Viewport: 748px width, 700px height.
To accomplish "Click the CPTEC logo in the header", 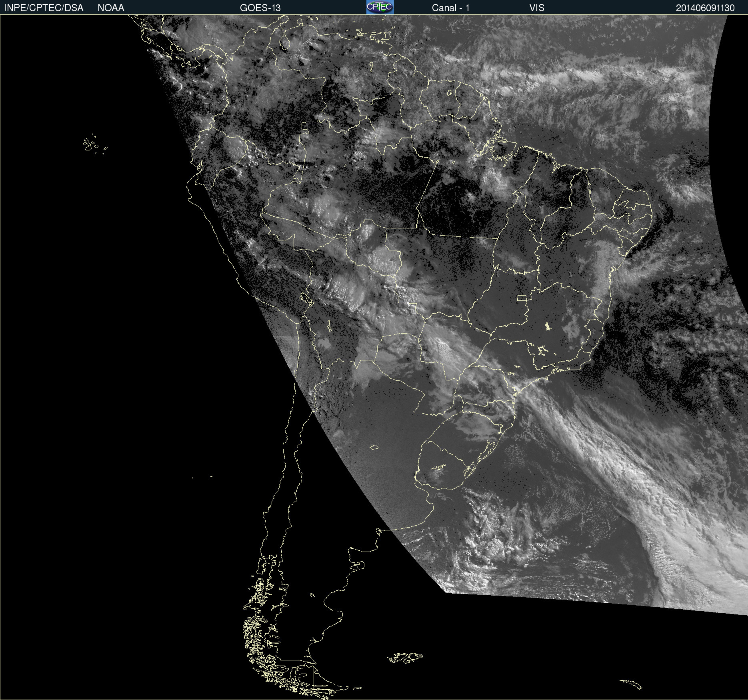I will pyautogui.click(x=380, y=7).
